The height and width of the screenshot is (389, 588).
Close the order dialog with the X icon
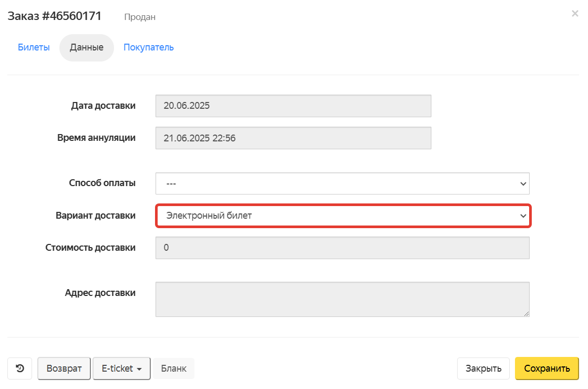(575, 14)
